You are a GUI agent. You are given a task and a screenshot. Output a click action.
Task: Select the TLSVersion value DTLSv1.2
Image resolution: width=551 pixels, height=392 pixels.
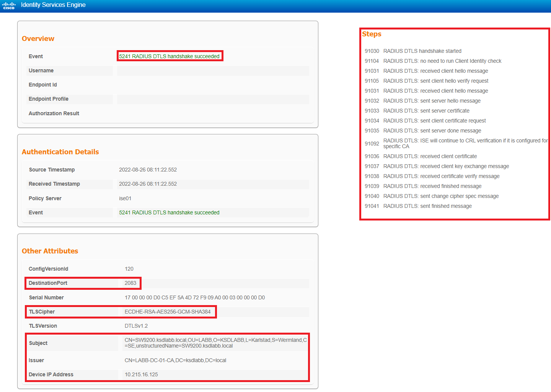pos(136,326)
